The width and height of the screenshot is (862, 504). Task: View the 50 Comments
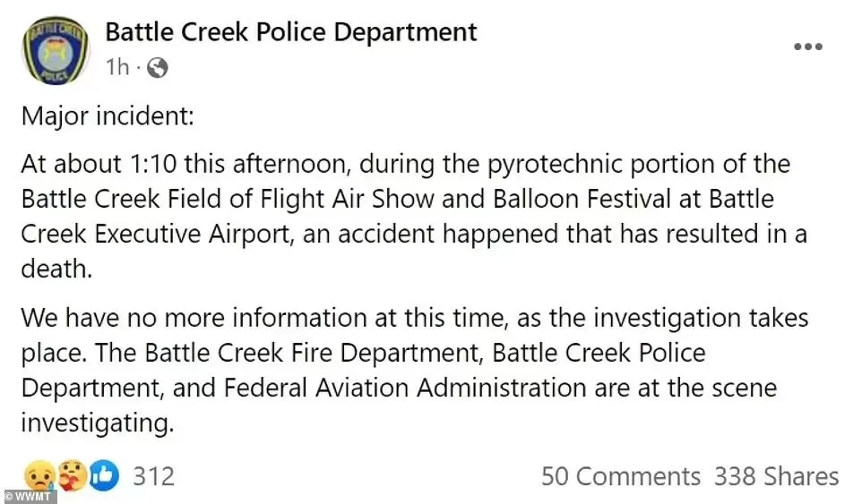[621, 476]
